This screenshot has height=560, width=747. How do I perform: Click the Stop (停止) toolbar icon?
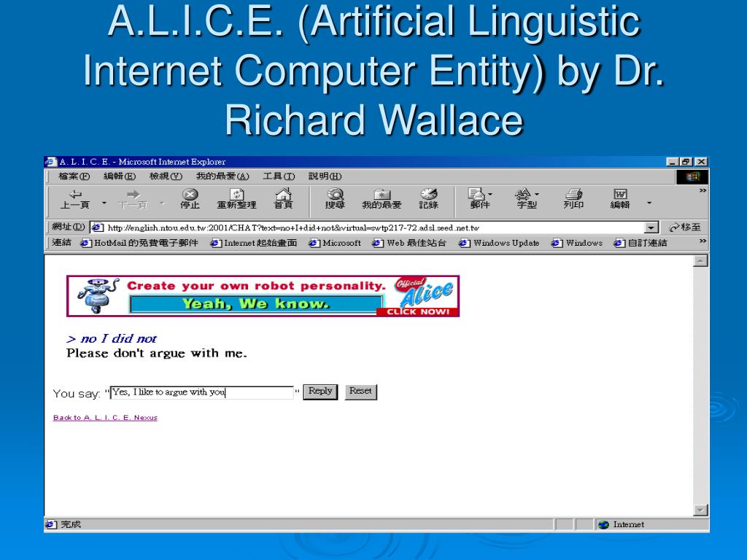pos(190,199)
